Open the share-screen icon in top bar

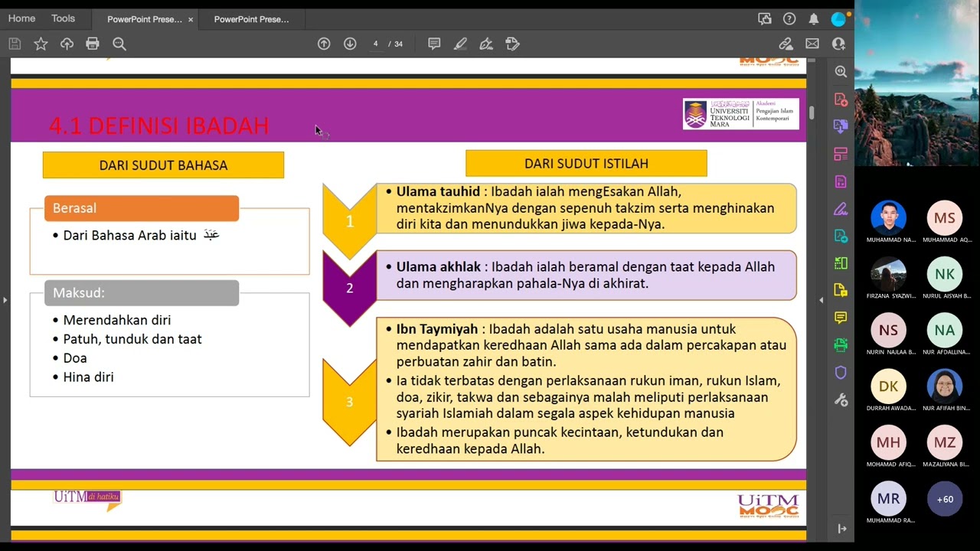[x=764, y=19]
